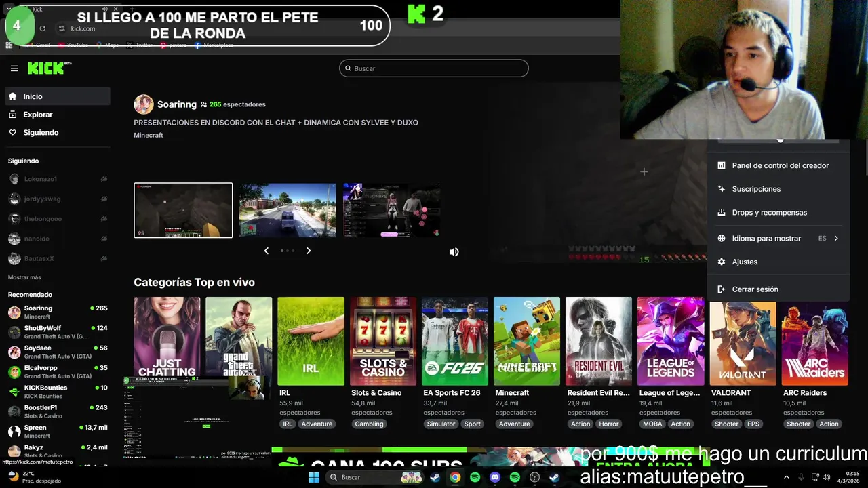Open BoostlerF1 recommended channel
The width and height of the screenshot is (868, 488).
coord(58,411)
